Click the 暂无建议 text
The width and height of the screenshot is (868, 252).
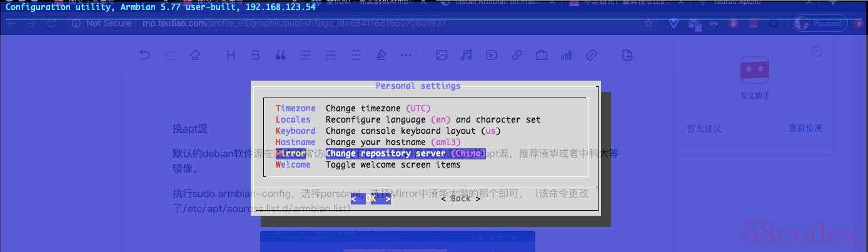(x=704, y=128)
